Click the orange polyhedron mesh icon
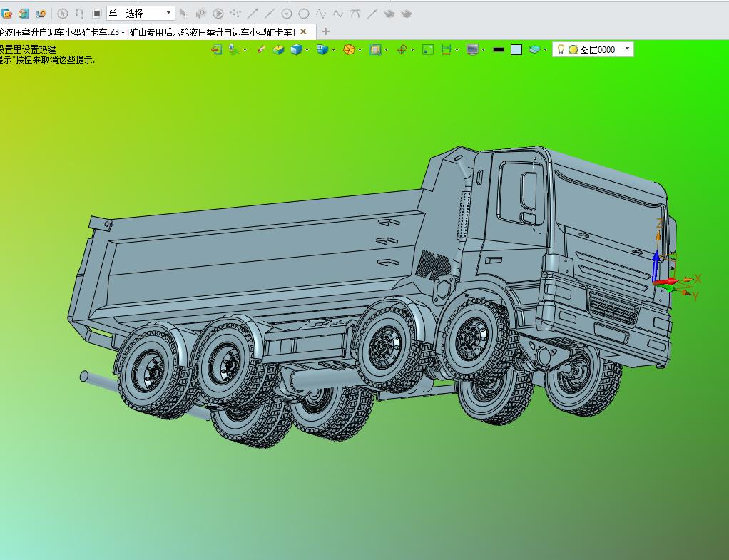 349,49
